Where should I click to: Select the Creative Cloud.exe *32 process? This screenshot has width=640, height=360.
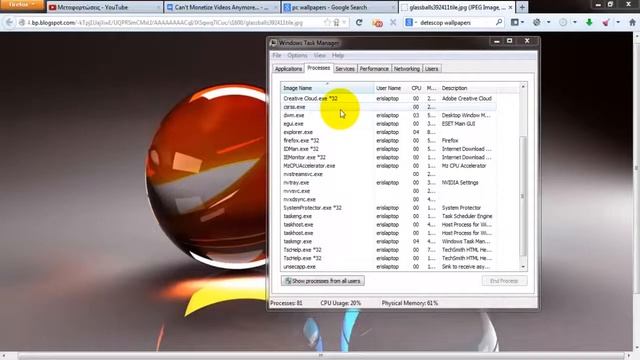tap(388, 98)
